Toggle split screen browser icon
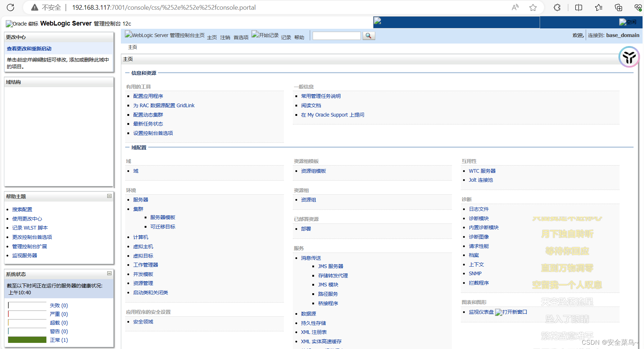This screenshot has height=349, width=644. [579, 7]
